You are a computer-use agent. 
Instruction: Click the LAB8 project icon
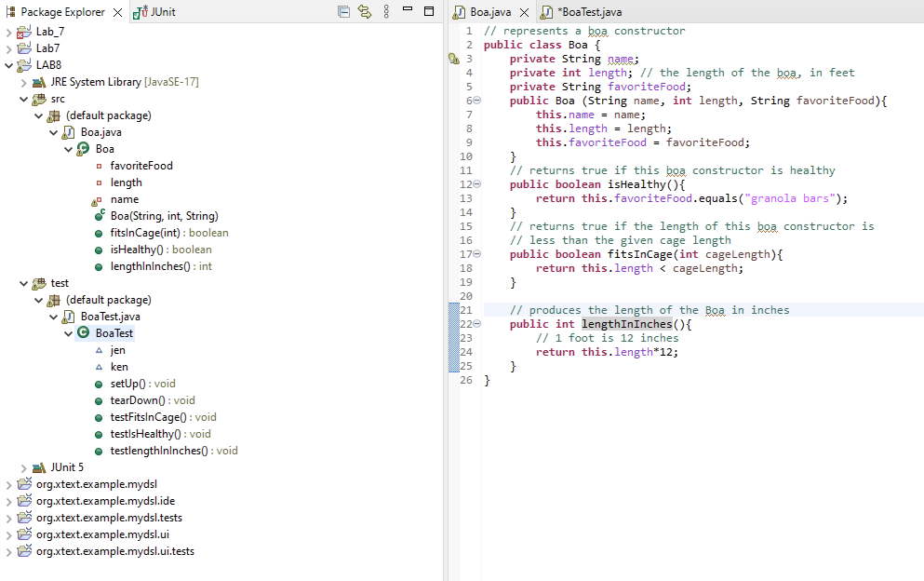tap(23, 65)
